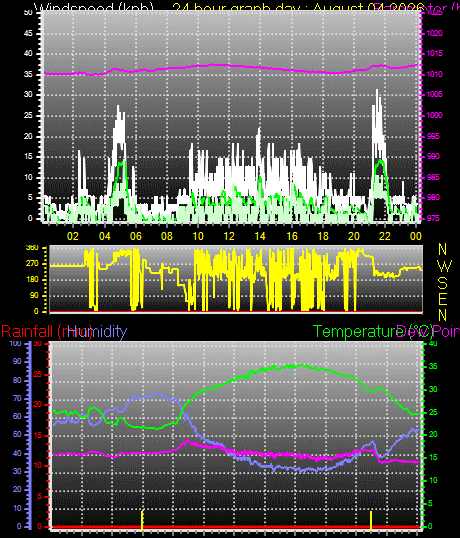Click the E compass direction letter
Viewport: 460px width, 538px height.
[x=443, y=299]
